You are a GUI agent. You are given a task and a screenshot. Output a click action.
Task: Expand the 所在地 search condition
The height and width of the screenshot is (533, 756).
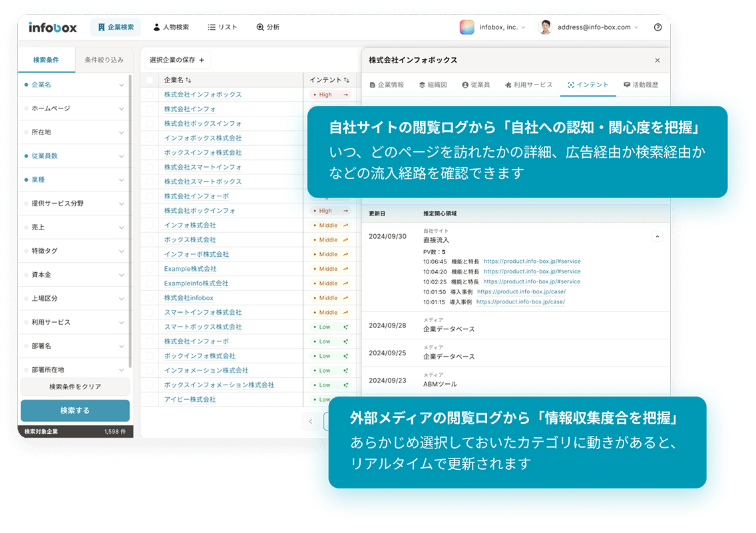pyautogui.click(x=121, y=132)
